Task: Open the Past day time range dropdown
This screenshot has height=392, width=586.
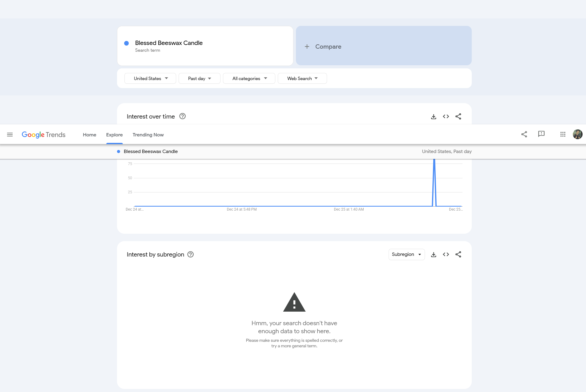Action: tap(200, 79)
